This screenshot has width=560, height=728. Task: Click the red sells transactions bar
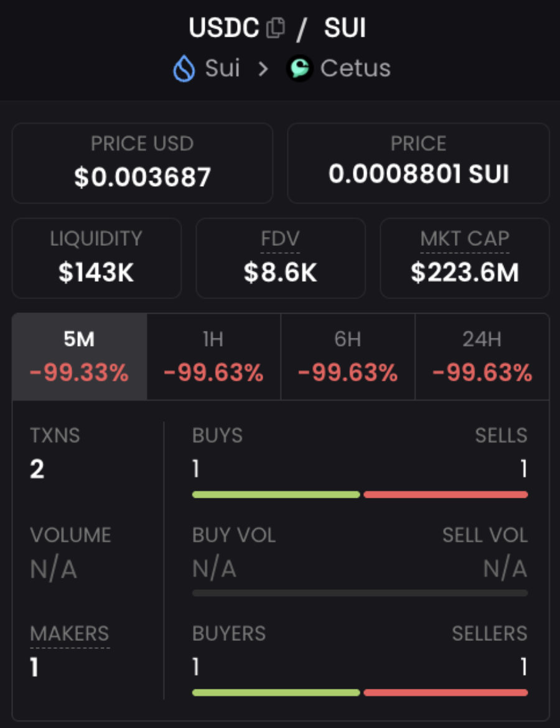[446, 495]
